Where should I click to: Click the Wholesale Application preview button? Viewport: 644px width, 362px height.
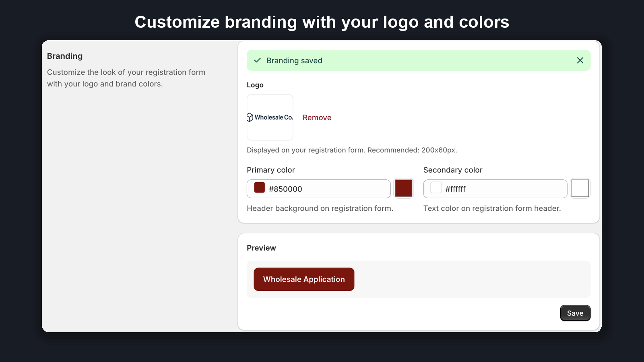pyautogui.click(x=304, y=279)
